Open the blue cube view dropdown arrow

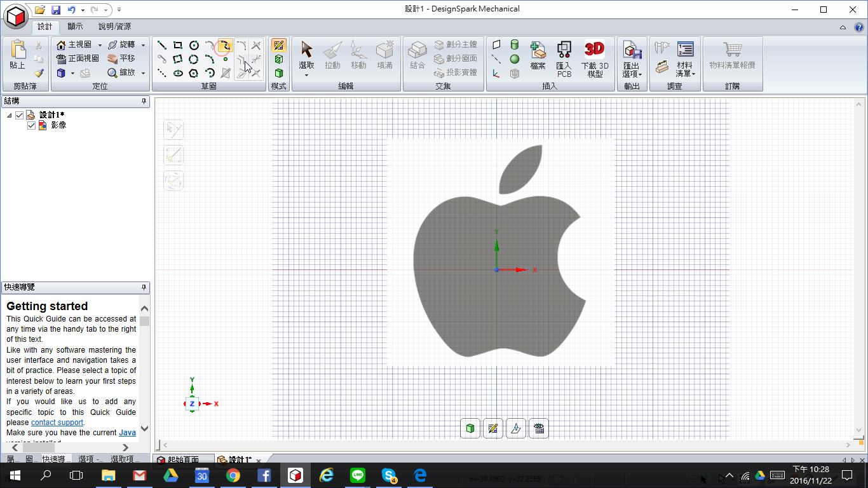pyautogui.click(x=72, y=73)
